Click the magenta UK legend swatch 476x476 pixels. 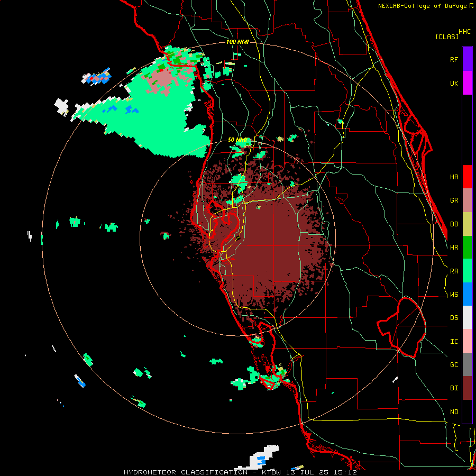[467, 83]
